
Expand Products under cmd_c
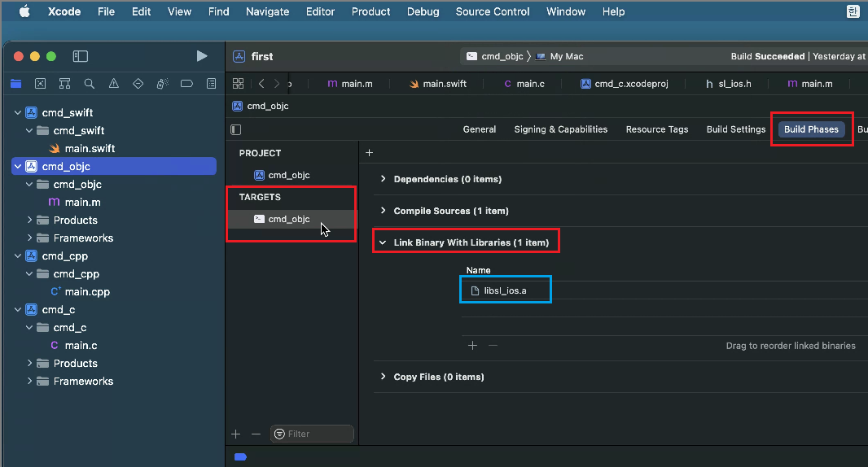(x=29, y=363)
